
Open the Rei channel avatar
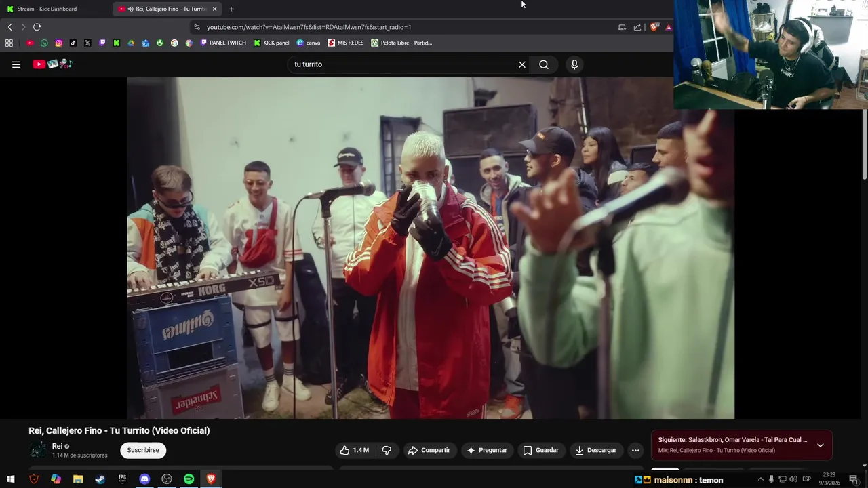(x=38, y=450)
